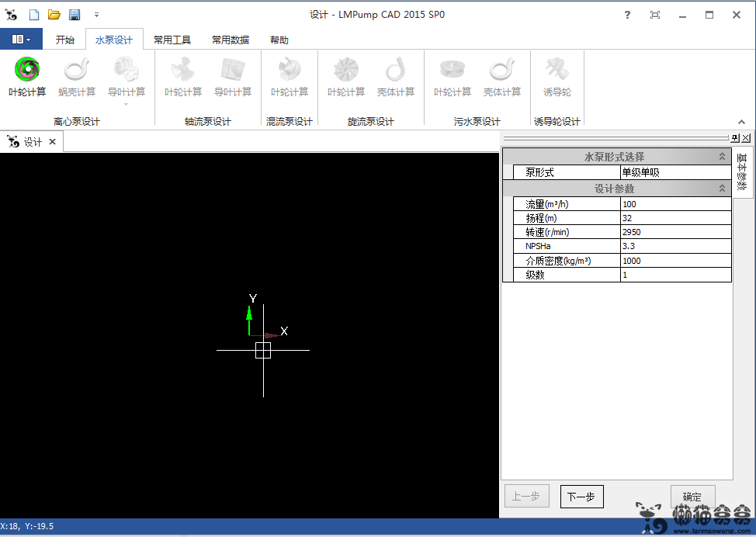Close the 设计 document tab
The image size is (756, 537).
pos(53,141)
